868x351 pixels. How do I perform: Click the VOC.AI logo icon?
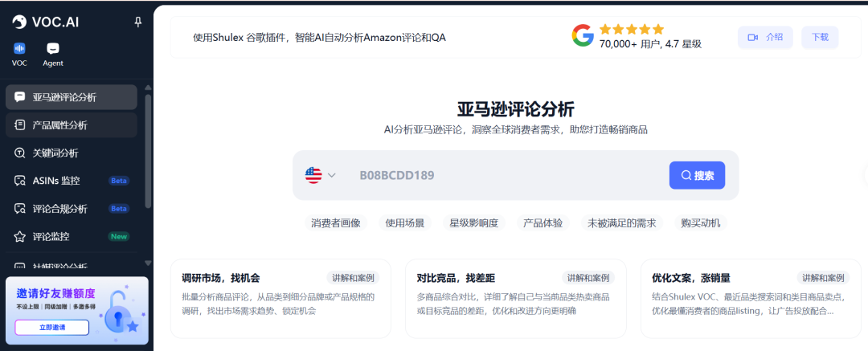coord(19,22)
